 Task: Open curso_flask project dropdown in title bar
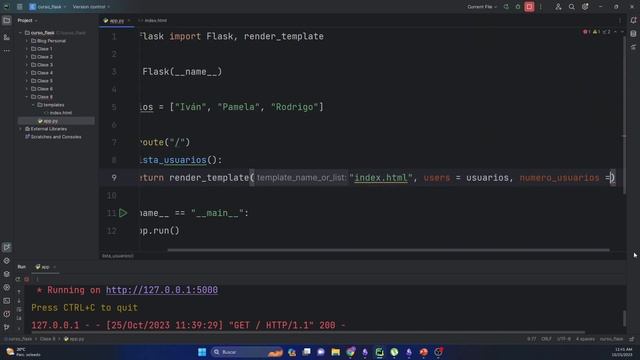(x=48, y=7)
